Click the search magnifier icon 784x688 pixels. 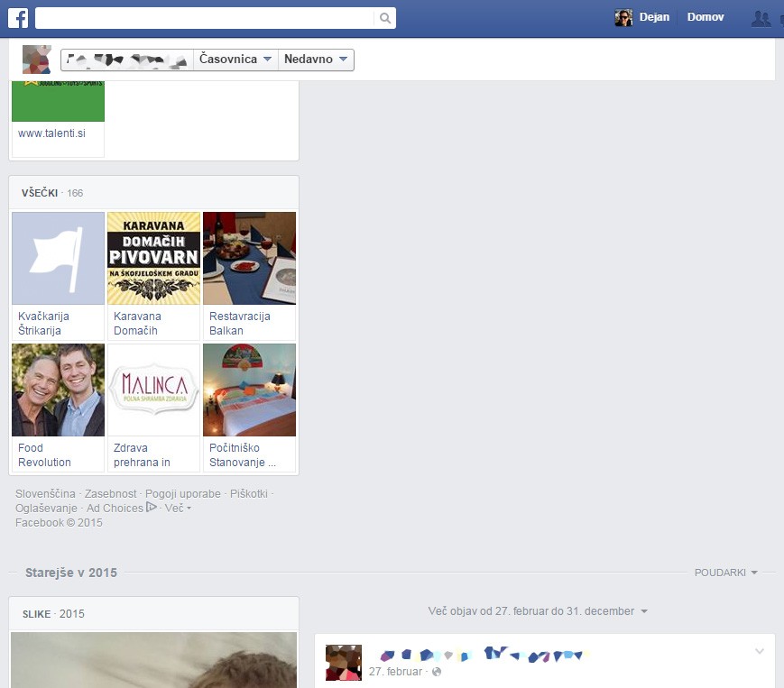coord(385,18)
